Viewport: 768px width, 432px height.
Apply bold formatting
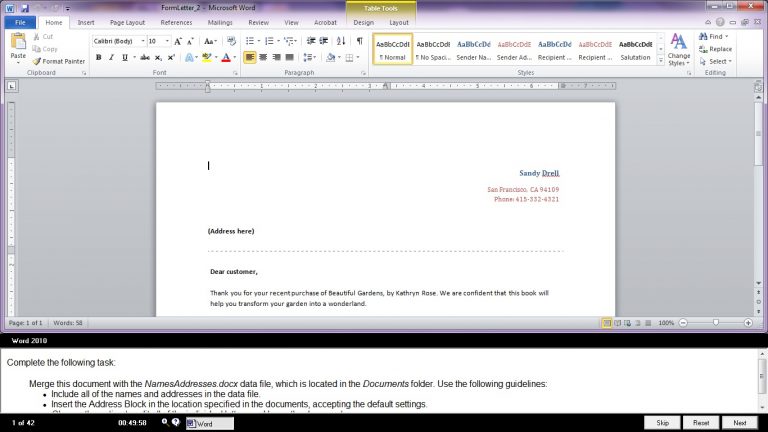coord(98,58)
